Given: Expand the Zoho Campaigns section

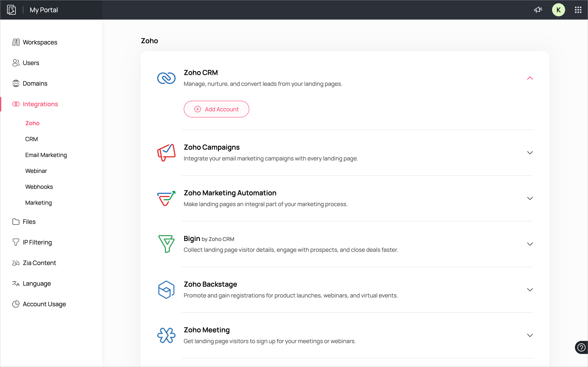Looking at the screenshot, I should (530, 153).
